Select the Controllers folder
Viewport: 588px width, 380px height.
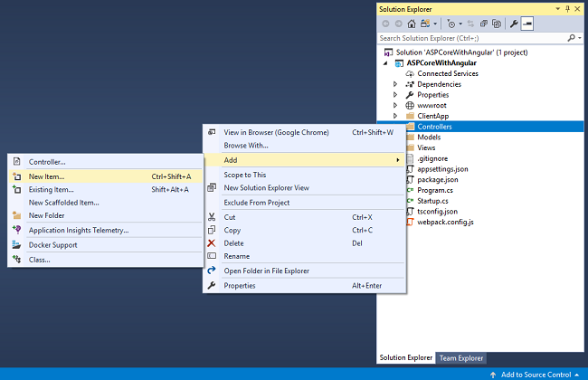pos(434,127)
